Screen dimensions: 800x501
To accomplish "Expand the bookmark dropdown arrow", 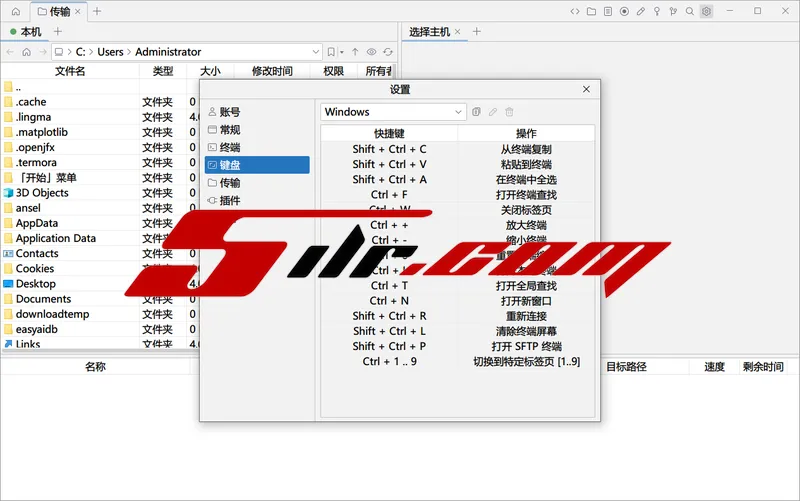I will pyautogui.click(x=341, y=52).
